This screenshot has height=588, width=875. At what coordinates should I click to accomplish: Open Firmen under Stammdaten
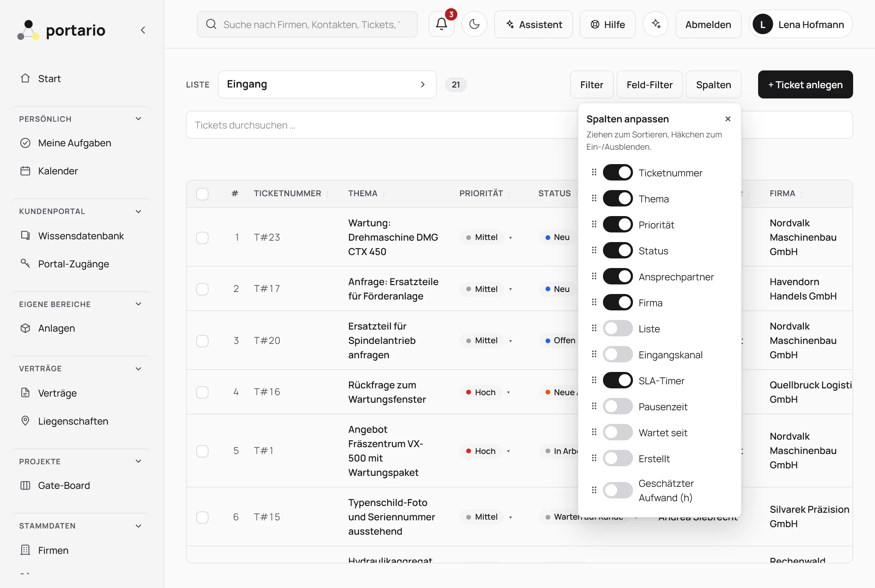81,550
